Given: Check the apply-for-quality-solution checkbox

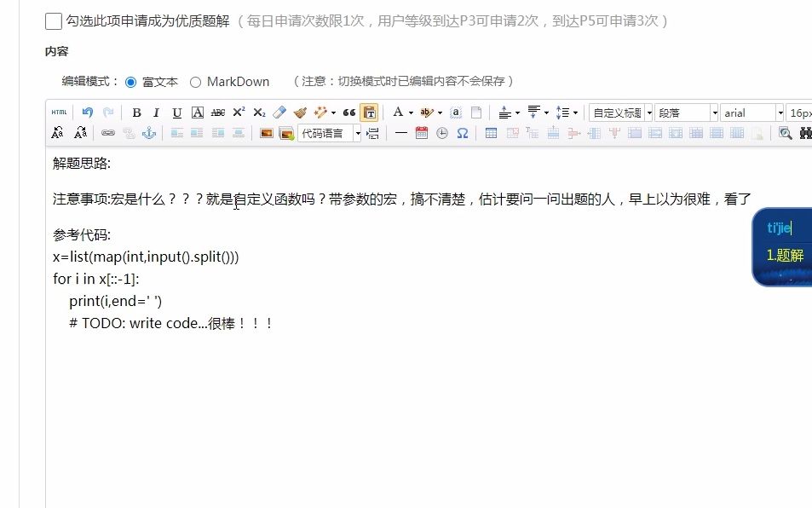Looking at the screenshot, I should tap(54, 21).
